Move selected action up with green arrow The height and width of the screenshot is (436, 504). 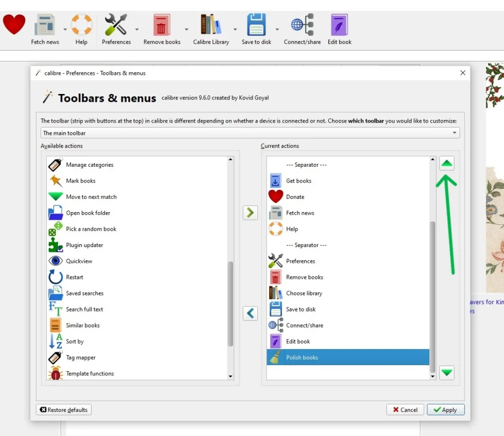point(447,163)
